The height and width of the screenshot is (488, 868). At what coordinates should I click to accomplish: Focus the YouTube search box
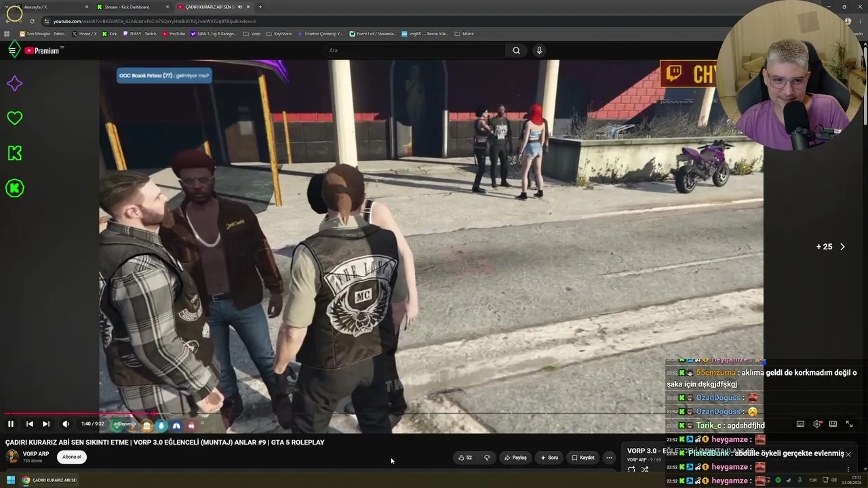[x=415, y=50]
